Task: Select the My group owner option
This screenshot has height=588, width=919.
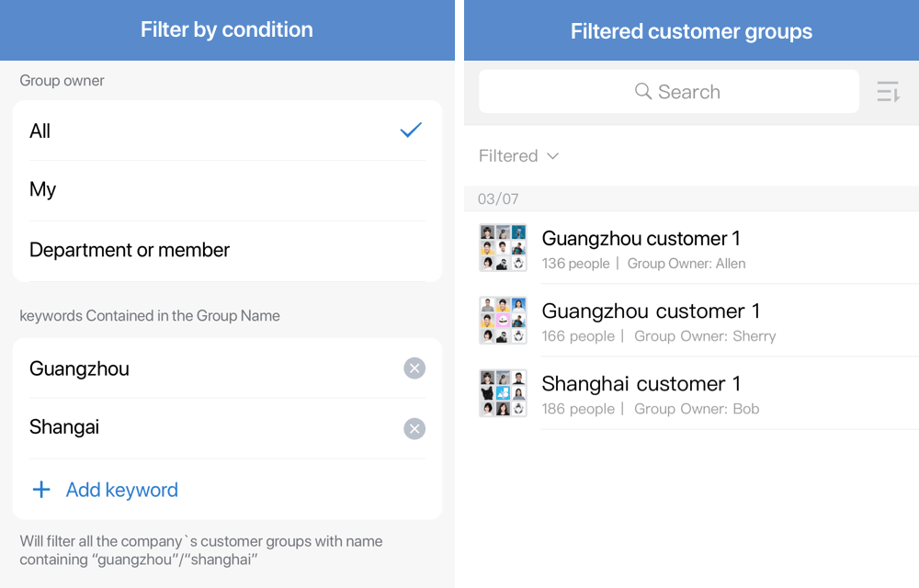Action: coord(227,190)
